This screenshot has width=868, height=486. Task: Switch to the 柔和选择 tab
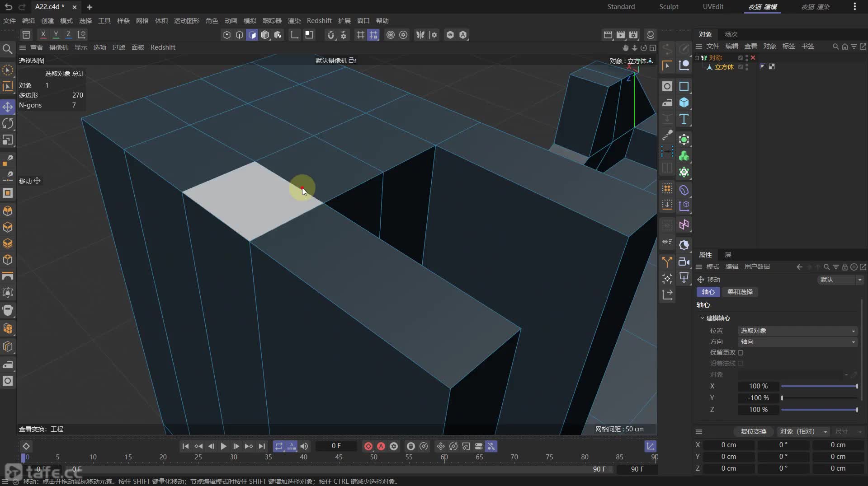point(740,292)
